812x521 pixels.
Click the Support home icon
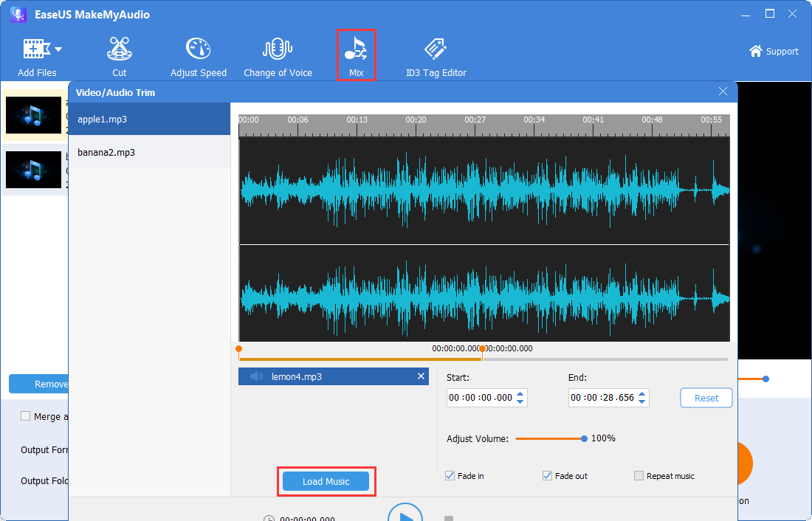pos(756,51)
